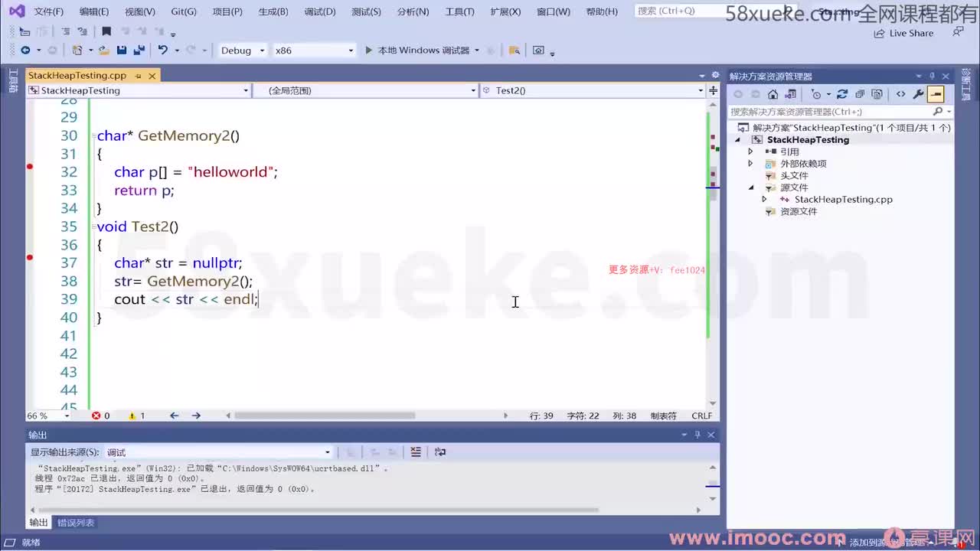Go to next issue arrow

(196, 416)
